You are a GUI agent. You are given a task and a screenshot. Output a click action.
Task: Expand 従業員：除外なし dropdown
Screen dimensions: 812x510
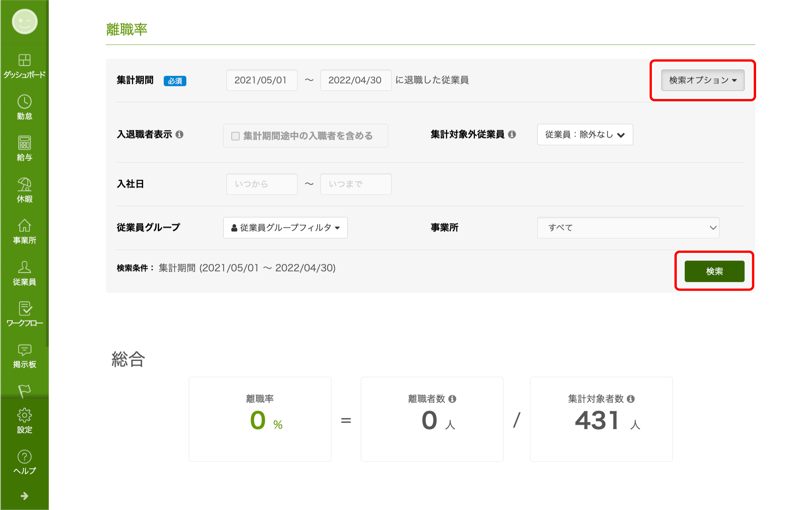coord(585,135)
